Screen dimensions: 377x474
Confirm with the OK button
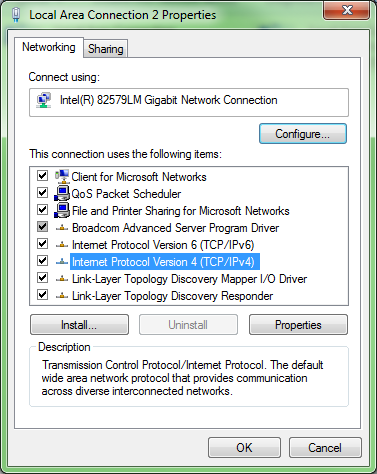244,448
